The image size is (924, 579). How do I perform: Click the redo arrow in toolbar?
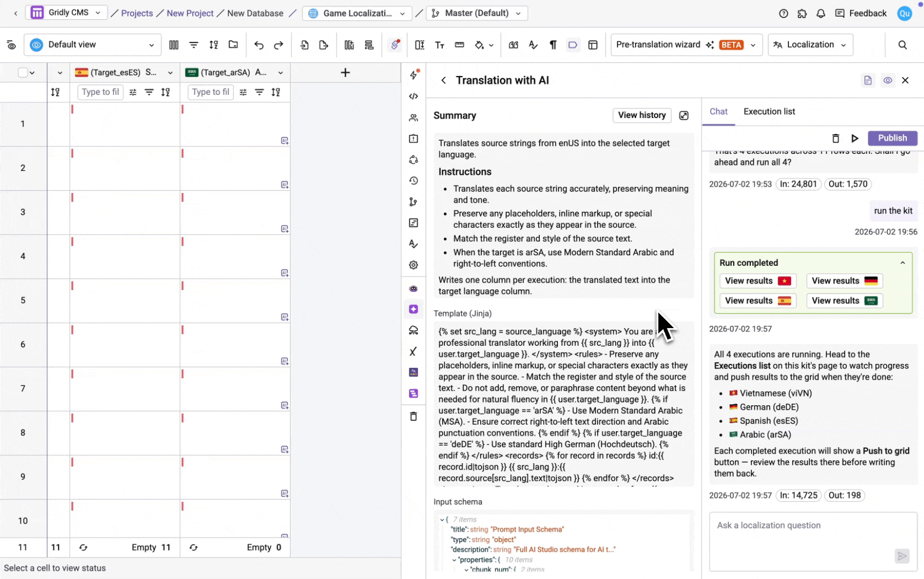278,45
